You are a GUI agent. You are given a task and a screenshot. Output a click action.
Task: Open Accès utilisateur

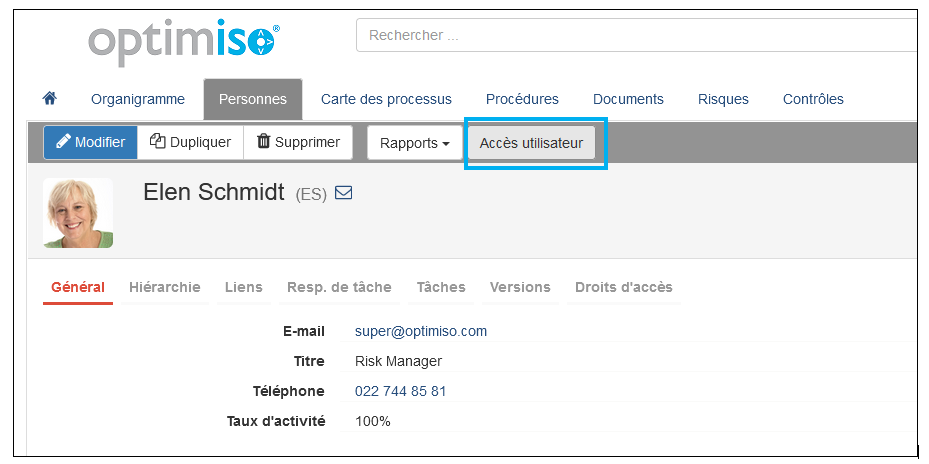pos(531,143)
